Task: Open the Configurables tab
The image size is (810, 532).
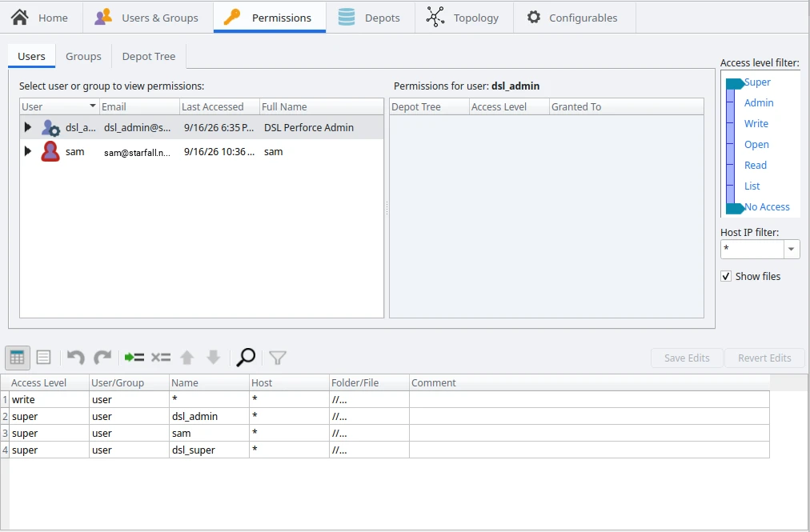Action: pyautogui.click(x=575, y=18)
